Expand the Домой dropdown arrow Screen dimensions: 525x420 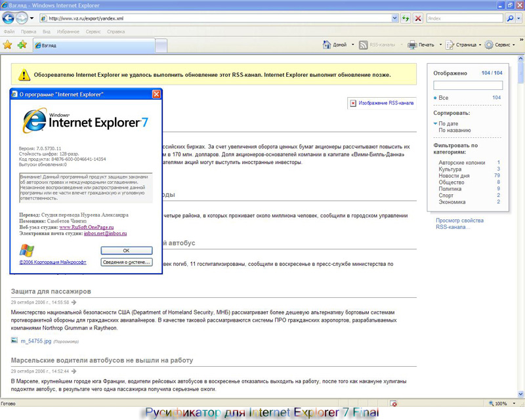click(x=352, y=45)
